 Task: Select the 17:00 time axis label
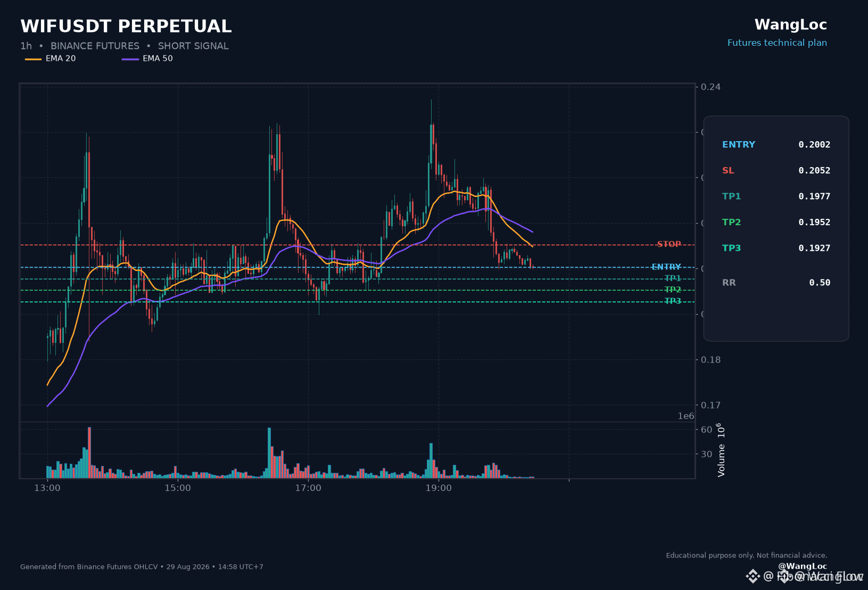click(x=308, y=488)
